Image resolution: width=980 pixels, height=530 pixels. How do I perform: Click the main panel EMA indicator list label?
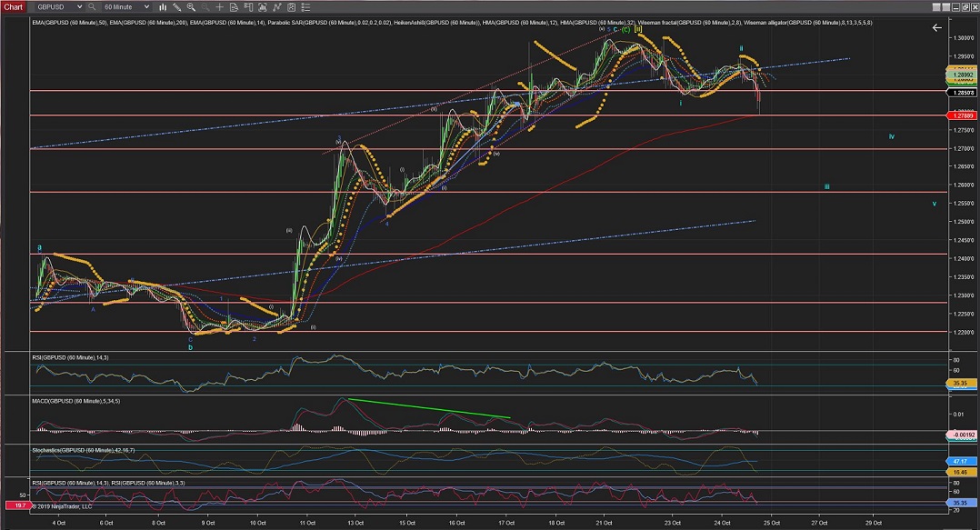tap(452, 23)
